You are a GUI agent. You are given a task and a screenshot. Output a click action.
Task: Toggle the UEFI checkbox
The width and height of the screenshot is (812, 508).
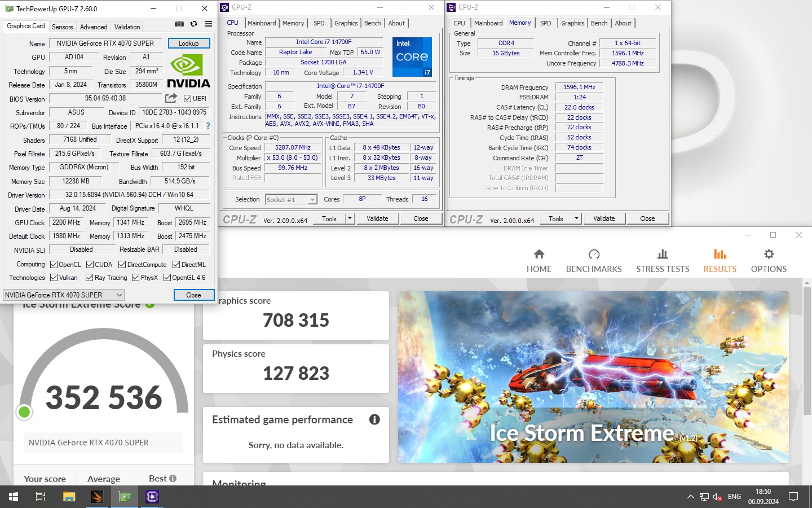tap(188, 98)
